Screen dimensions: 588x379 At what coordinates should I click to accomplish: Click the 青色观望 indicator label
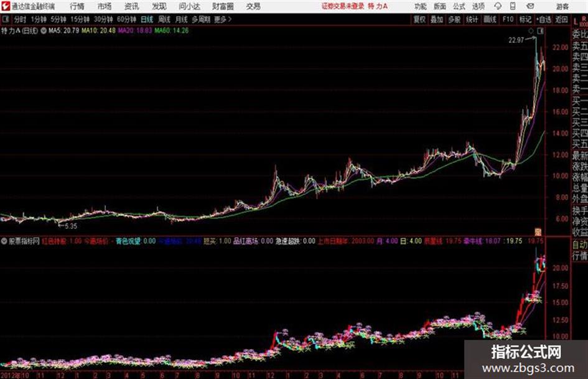[x=128, y=241]
